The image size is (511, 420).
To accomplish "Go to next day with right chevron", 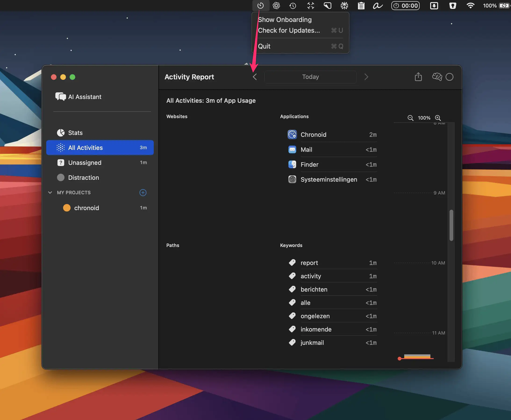I will (366, 77).
